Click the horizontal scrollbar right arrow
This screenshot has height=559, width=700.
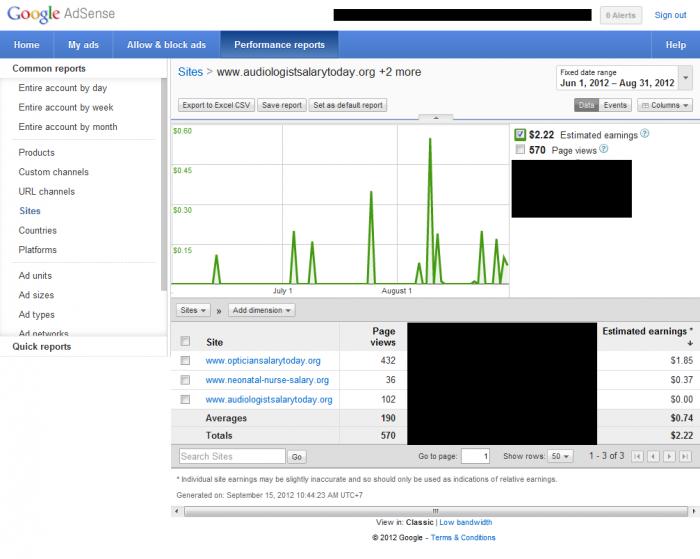(x=693, y=511)
